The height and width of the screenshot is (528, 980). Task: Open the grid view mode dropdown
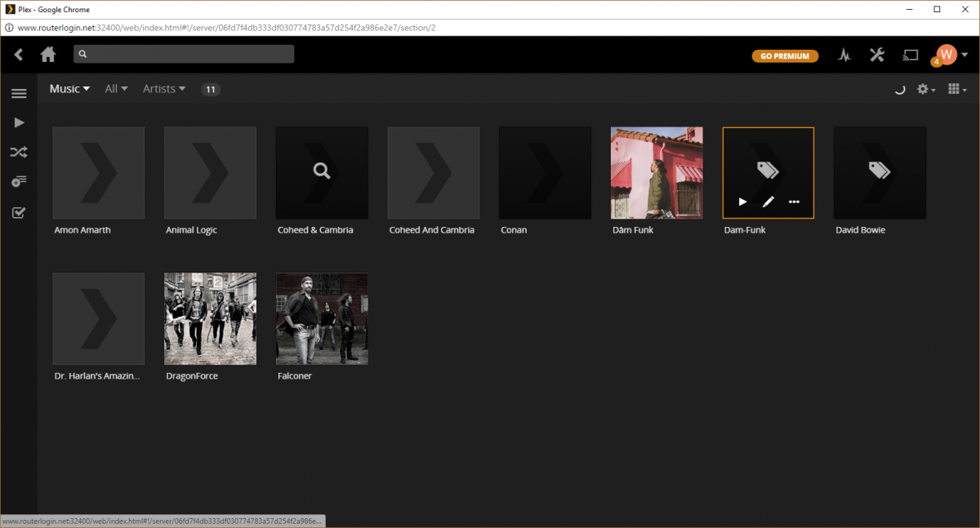[957, 89]
